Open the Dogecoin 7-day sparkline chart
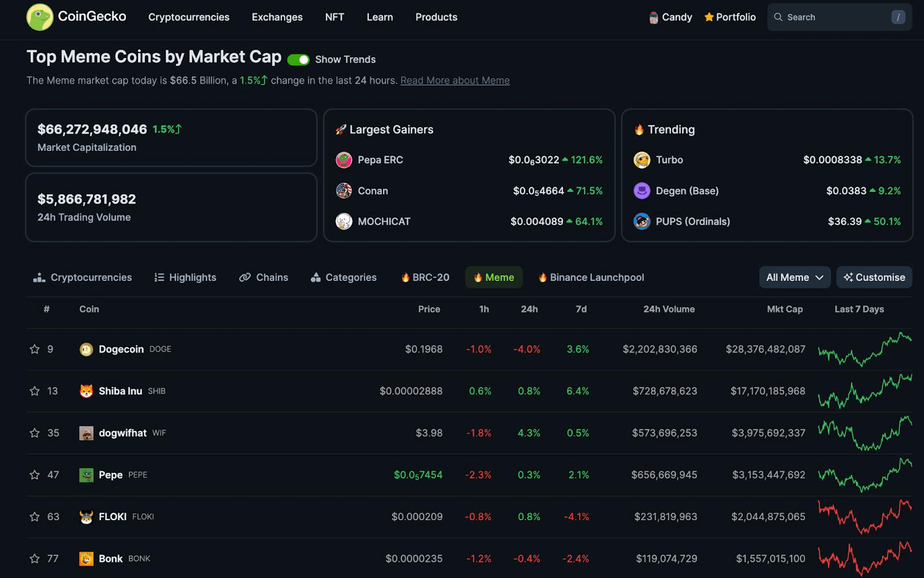The width and height of the screenshot is (924, 578). (x=865, y=349)
